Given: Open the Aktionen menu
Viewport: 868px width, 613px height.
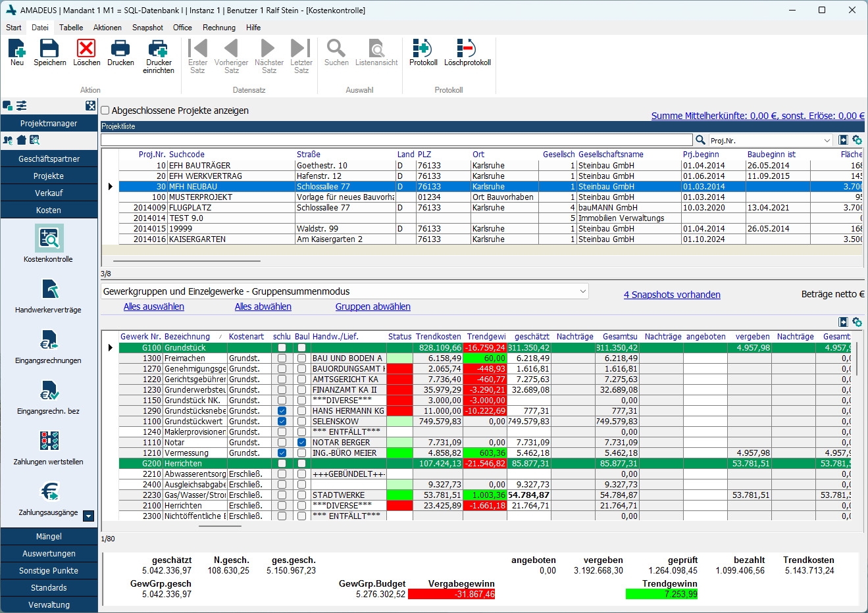Looking at the screenshot, I should click(x=107, y=28).
